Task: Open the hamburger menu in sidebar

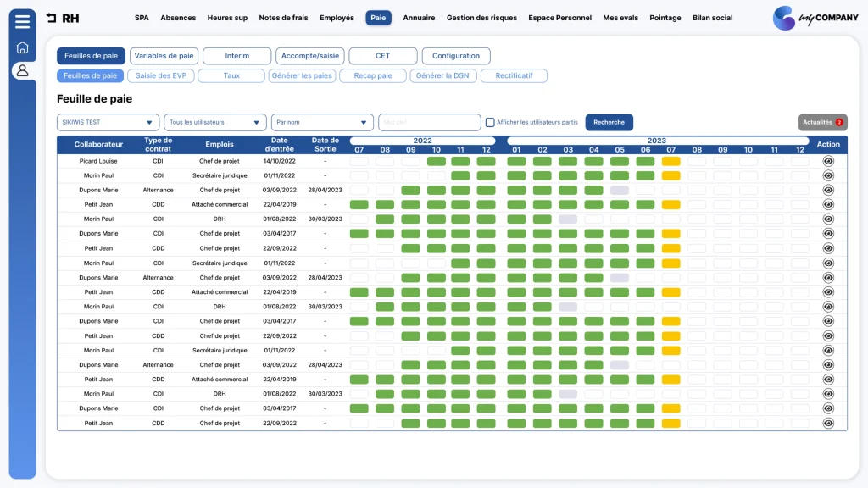Action: (22, 21)
